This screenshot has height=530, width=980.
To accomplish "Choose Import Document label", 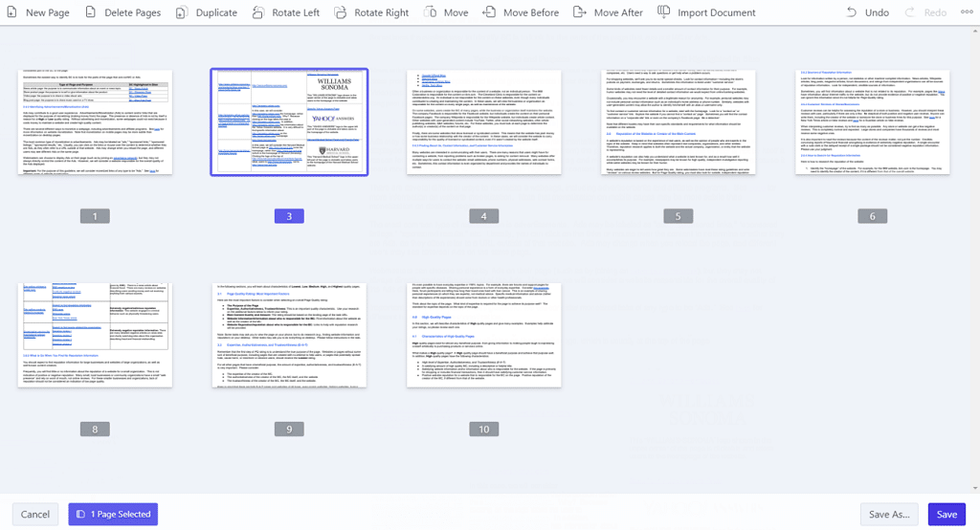I will [x=716, y=12].
